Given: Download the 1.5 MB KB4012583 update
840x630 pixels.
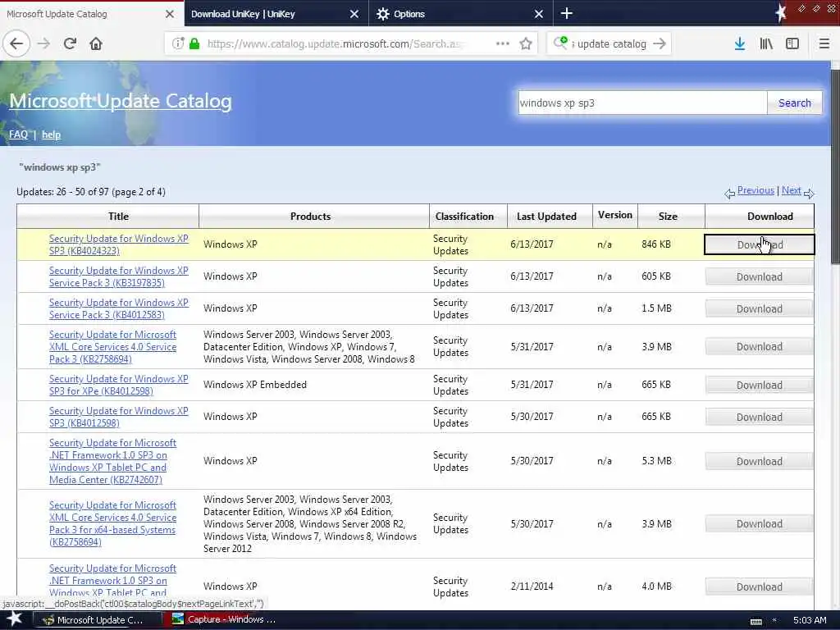Looking at the screenshot, I should pyautogui.click(x=759, y=309).
